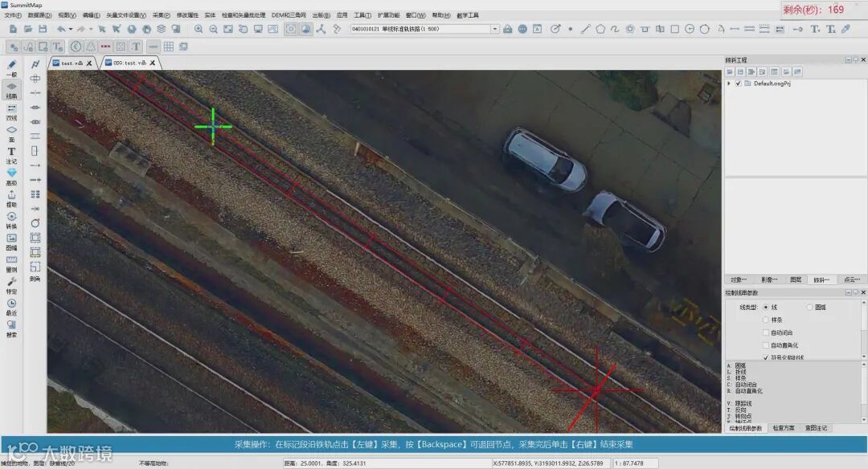
Task: Click the blue round dots icon
Action: coord(522,29)
